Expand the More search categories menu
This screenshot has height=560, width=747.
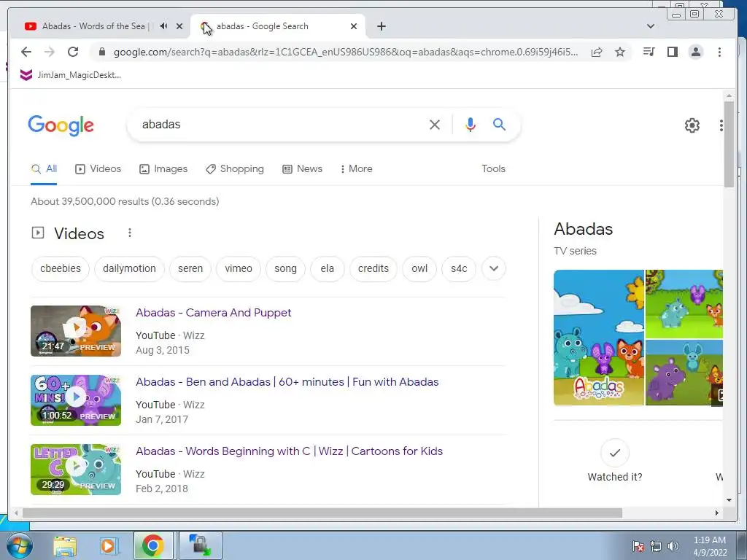(356, 169)
